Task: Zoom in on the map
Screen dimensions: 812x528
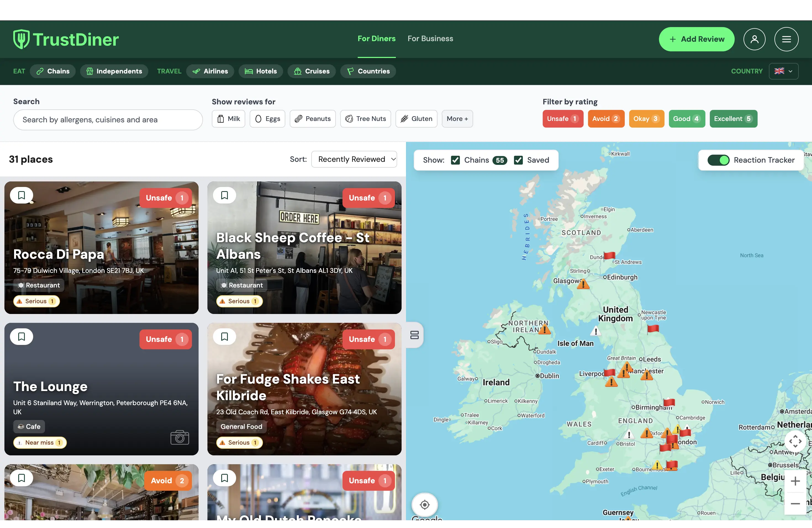Action: (x=795, y=481)
